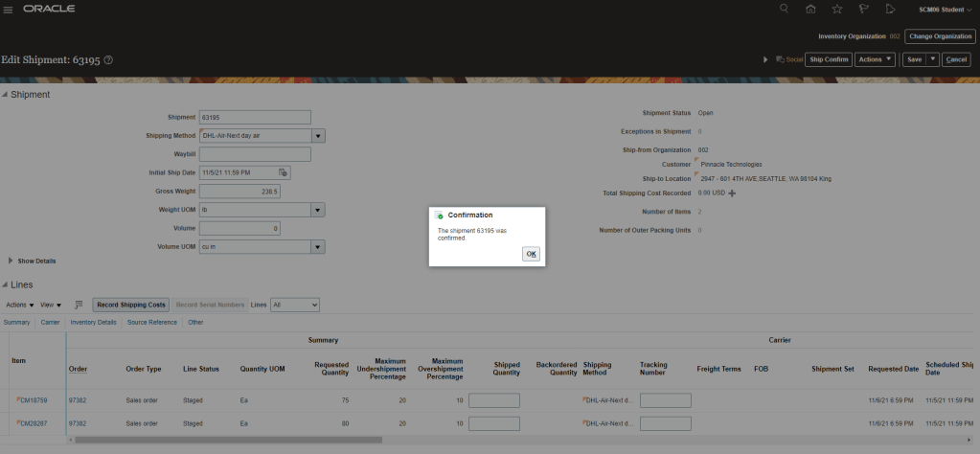Open the hamburger navigation menu
Image resolution: width=980 pixels, height=454 pixels.
tap(10, 9)
